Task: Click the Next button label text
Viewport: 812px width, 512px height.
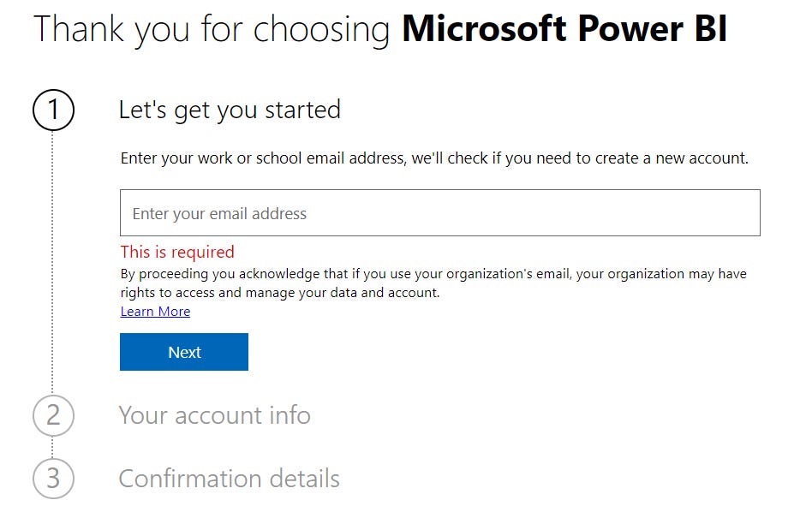Action: pyautogui.click(x=183, y=352)
